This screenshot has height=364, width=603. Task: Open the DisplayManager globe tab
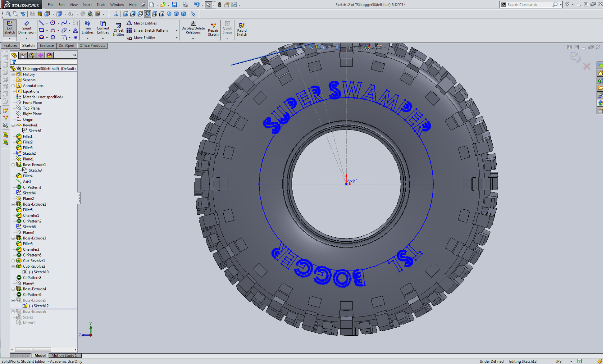point(49,55)
